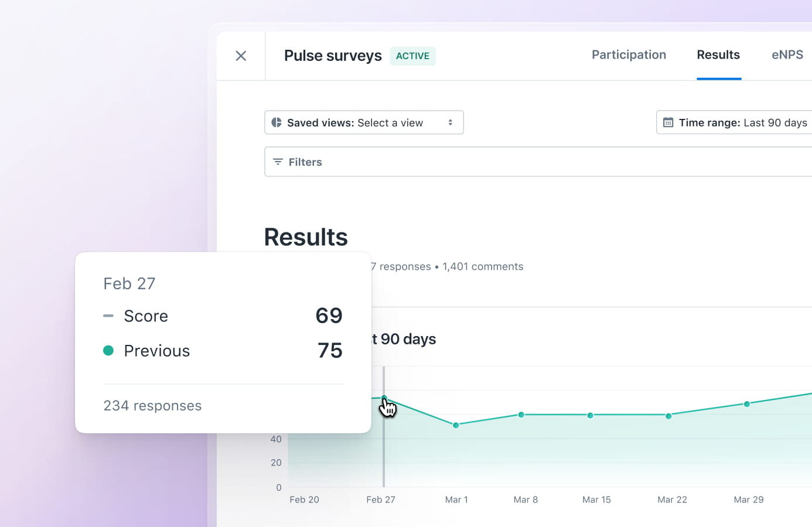Click the Feb 27 label on the x-axis
Image resolution: width=812 pixels, height=527 pixels.
click(381, 499)
